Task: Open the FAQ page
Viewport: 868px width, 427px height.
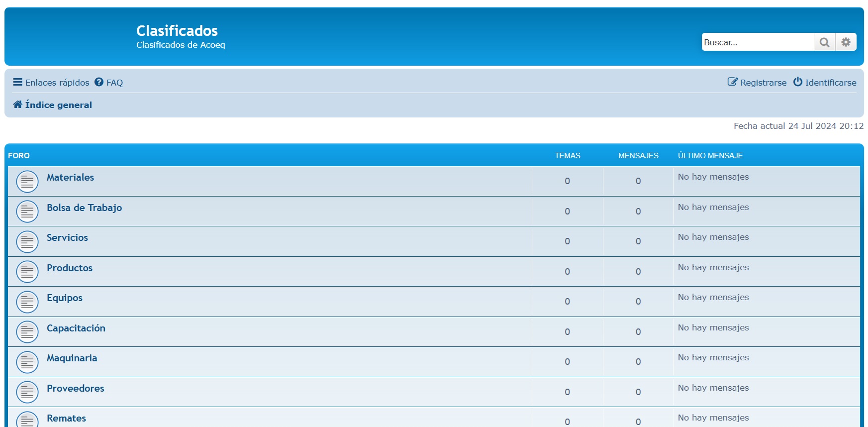Action: coord(109,83)
